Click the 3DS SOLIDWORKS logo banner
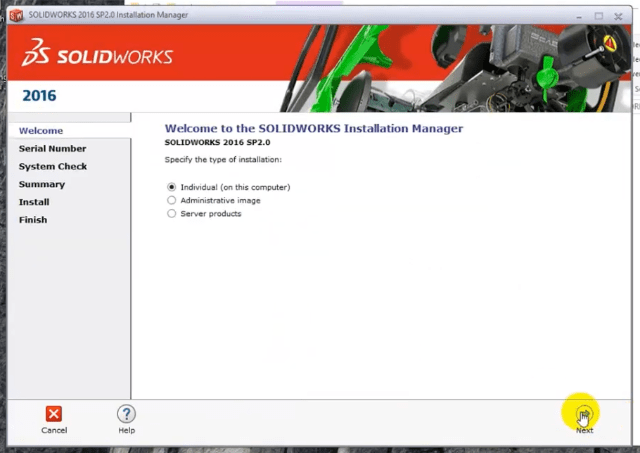Image resolution: width=640 pixels, height=453 pixels. [97, 53]
